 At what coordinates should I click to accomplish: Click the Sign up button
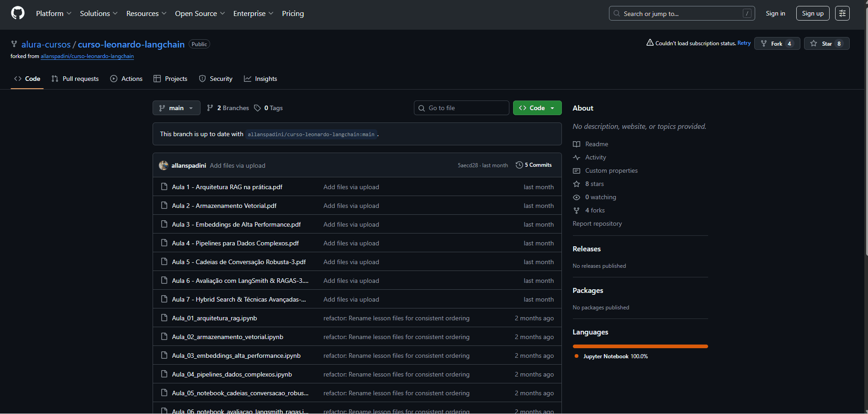(x=812, y=14)
